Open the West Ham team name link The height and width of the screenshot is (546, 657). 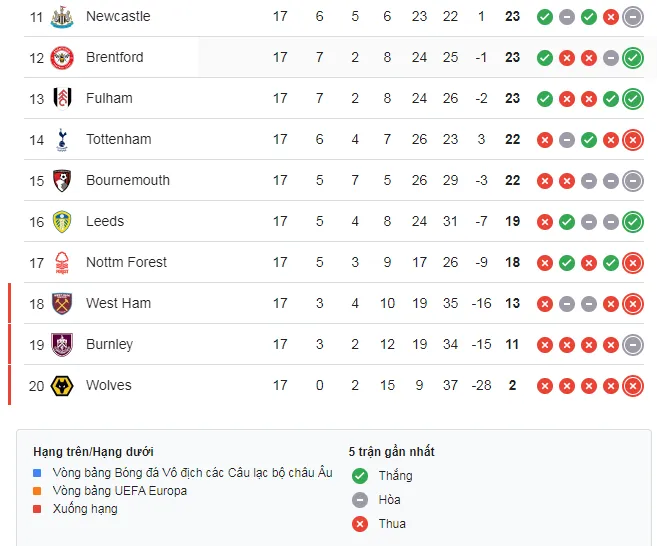click(x=118, y=303)
